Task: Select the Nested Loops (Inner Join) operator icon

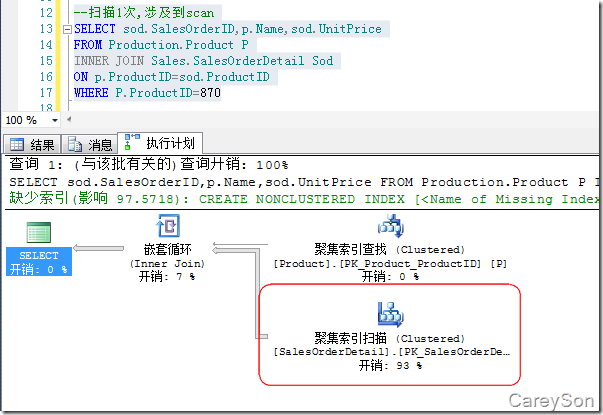Action: tap(168, 225)
